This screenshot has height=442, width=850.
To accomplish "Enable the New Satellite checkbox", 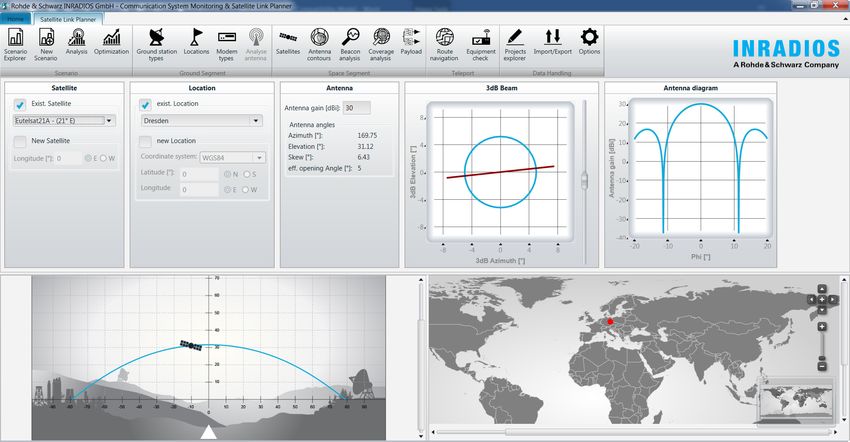I will click(x=20, y=142).
